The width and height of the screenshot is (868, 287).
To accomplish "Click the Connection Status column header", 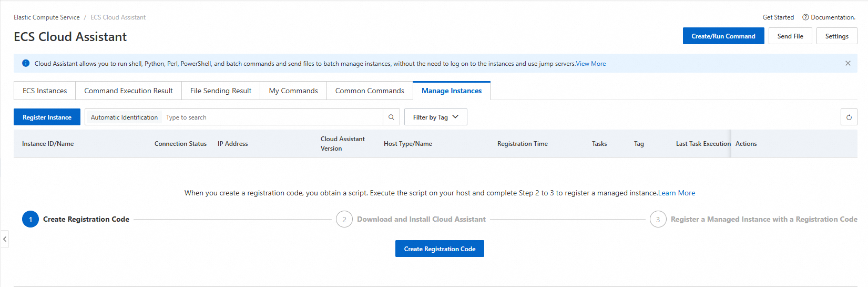I will tap(180, 144).
